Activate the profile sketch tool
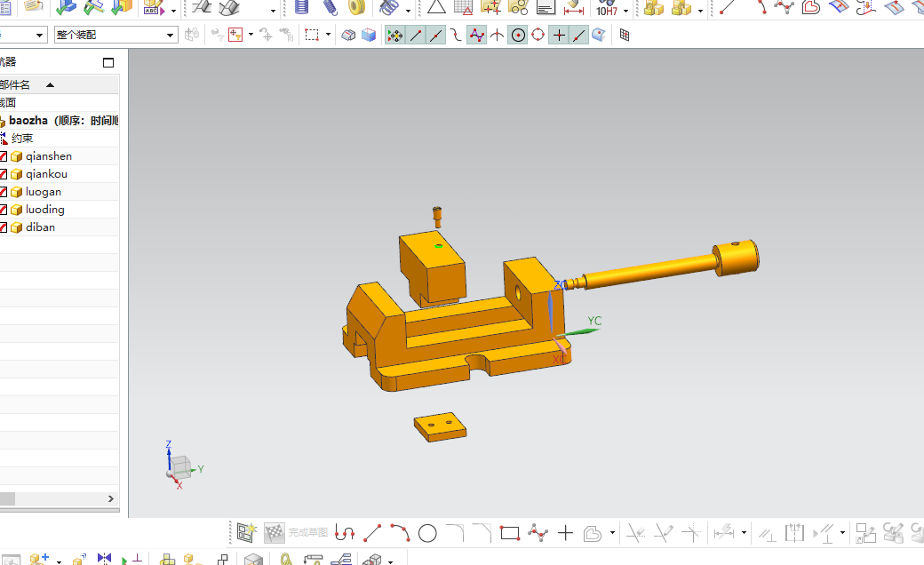 [345, 533]
